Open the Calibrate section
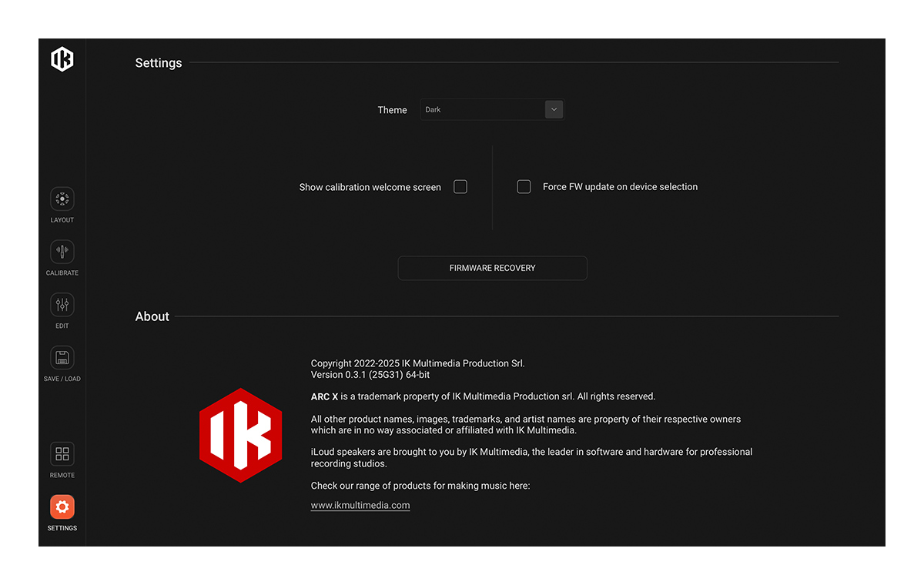Image resolution: width=924 pixels, height=585 pixels. 62,252
